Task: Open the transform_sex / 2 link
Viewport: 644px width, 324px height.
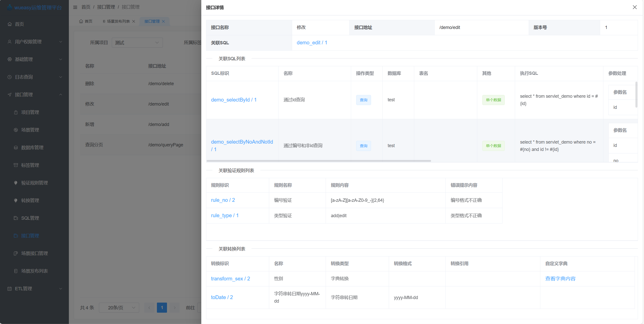Action: (x=231, y=279)
